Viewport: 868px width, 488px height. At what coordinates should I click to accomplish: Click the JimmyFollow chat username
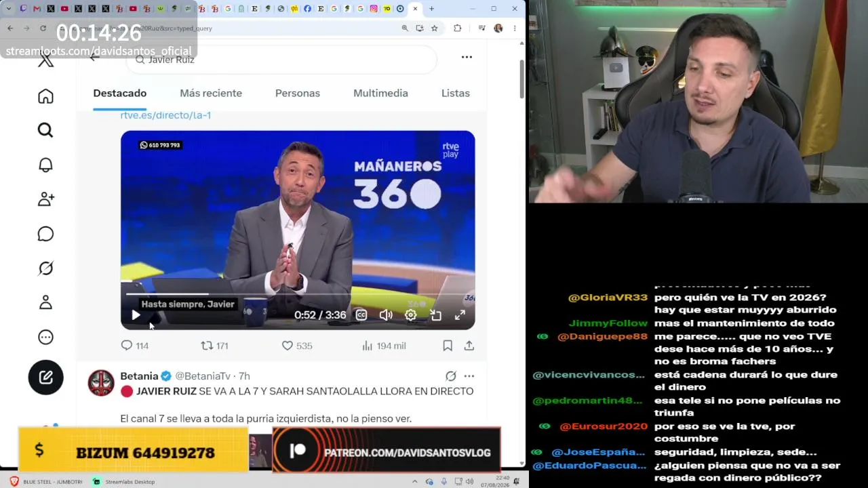point(608,323)
